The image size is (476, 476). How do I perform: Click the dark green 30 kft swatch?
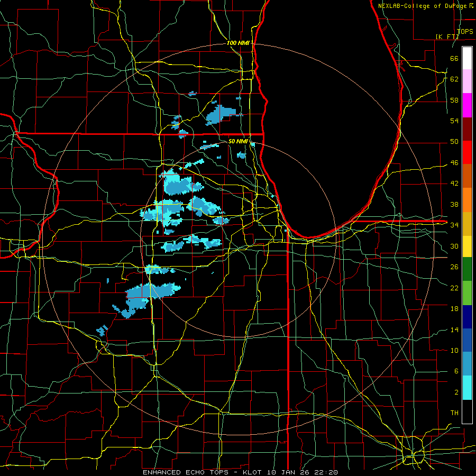467,269
